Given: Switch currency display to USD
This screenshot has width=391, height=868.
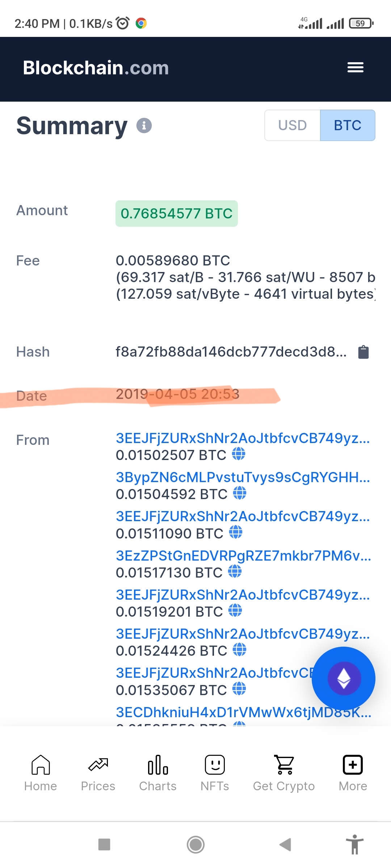Looking at the screenshot, I should 293,125.
